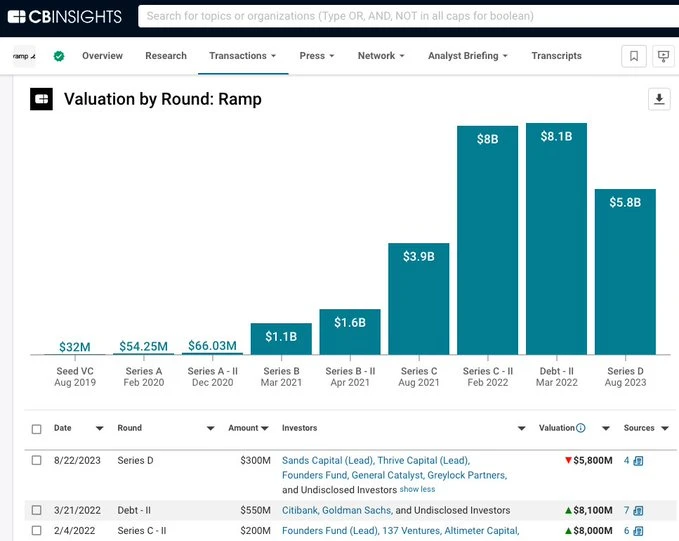Open Thrive Capital (Lead) investor link
Viewport: 679px width, 541px height.
click(x=424, y=460)
